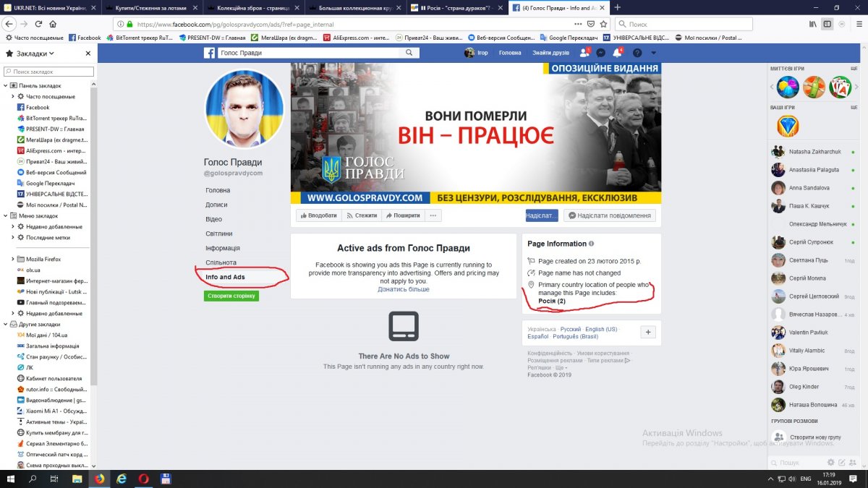The image size is (868, 488).
Task: Click the Firefox home button
Action: click(x=53, y=24)
